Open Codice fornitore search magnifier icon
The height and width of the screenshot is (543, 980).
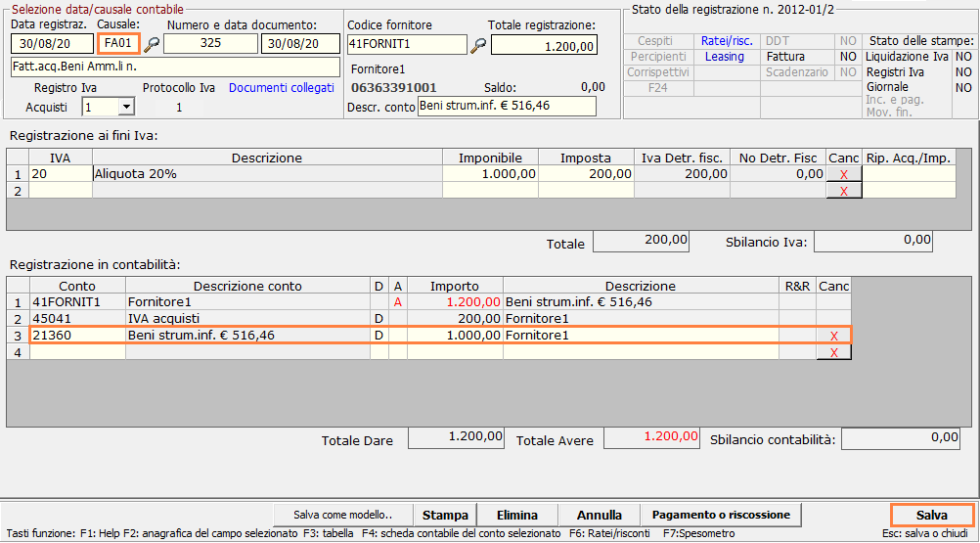pyautogui.click(x=478, y=45)
